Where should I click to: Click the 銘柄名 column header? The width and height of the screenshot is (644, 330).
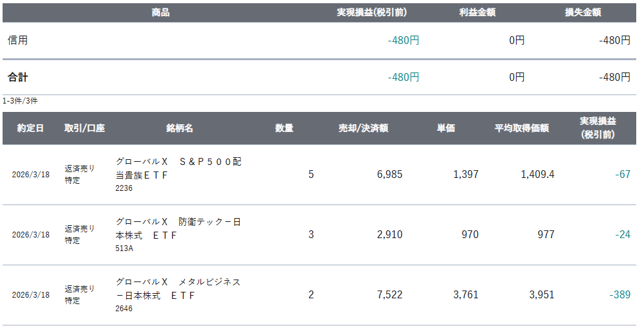(179, 128)
